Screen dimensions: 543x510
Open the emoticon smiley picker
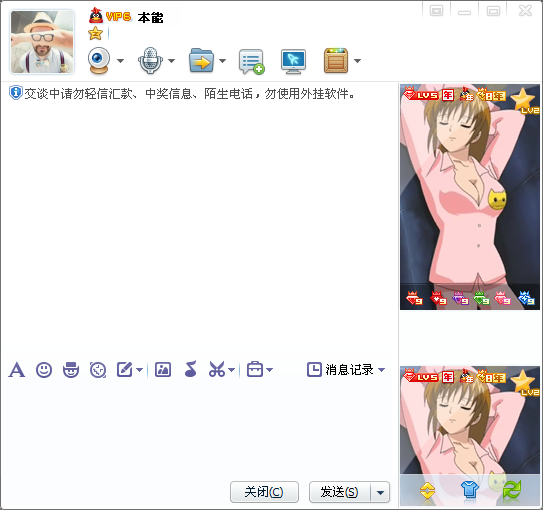(x=44, y=370)
